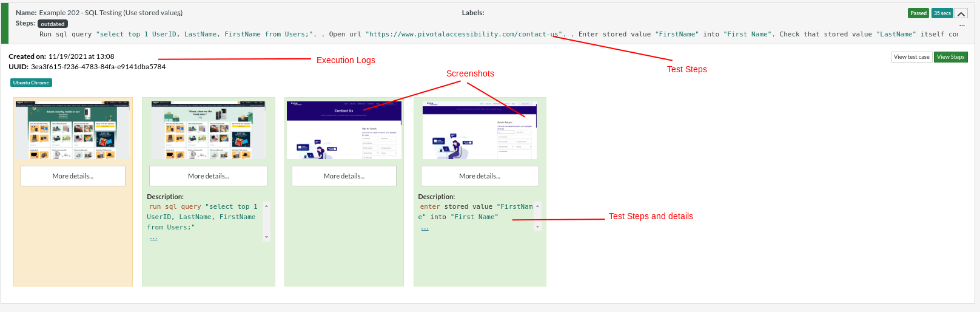980x312 pixels.
Task: Expand the SQL query description ellipsis link
Action: [x=154, y=238]
